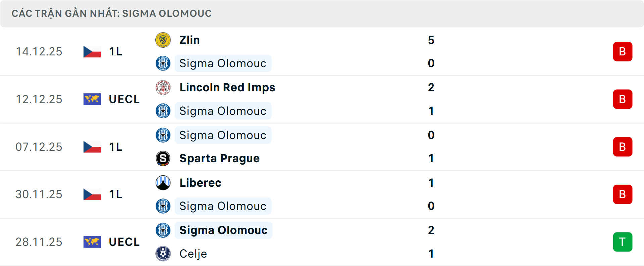Click the Czech flag next to the Liberec match
644x266 pixels.
(92, 194)
